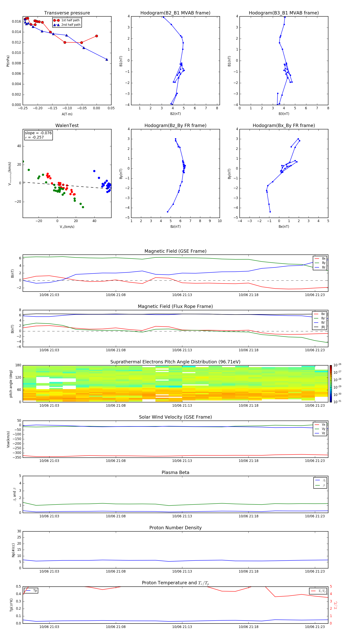Image resolution: width=351 pixels, height=644 pixels.
Task: Click the 'Vsw(km/s)' axis label
Action: click(8, 439)
